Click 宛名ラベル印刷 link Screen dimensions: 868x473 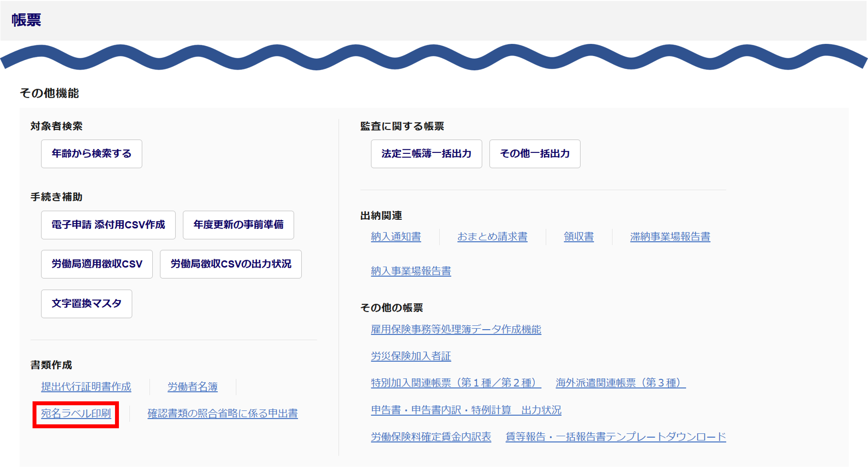tap(76, 413)
